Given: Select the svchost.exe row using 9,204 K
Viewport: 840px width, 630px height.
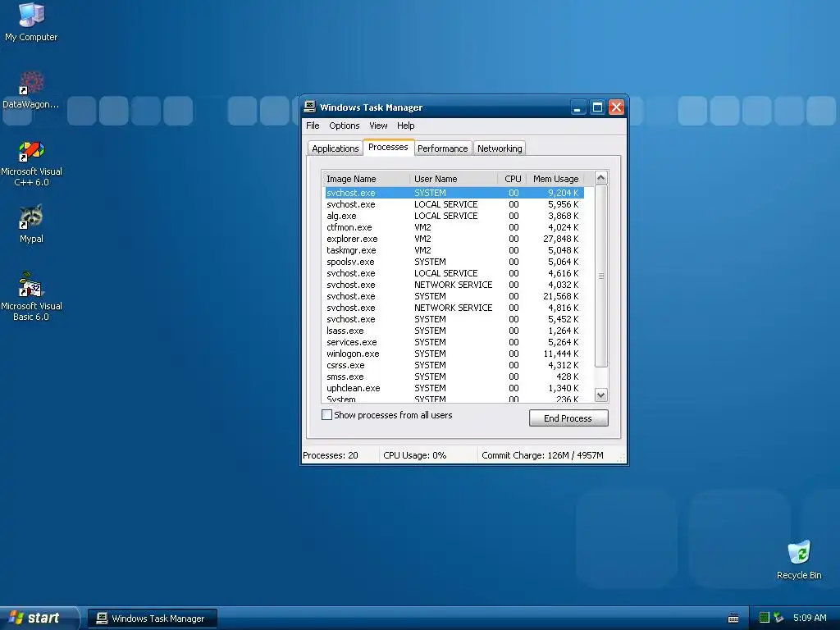Looking at the screenshot, I should click(454, 193).
